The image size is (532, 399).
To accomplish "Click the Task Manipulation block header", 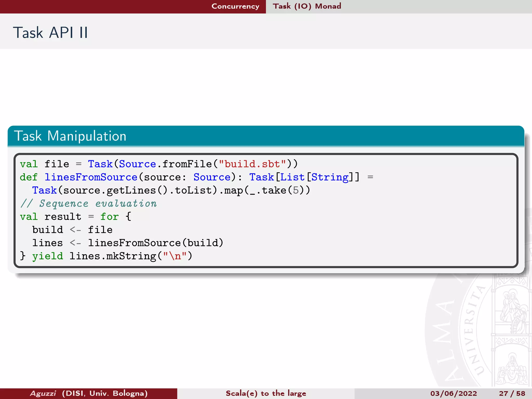I will click(70, 136).
